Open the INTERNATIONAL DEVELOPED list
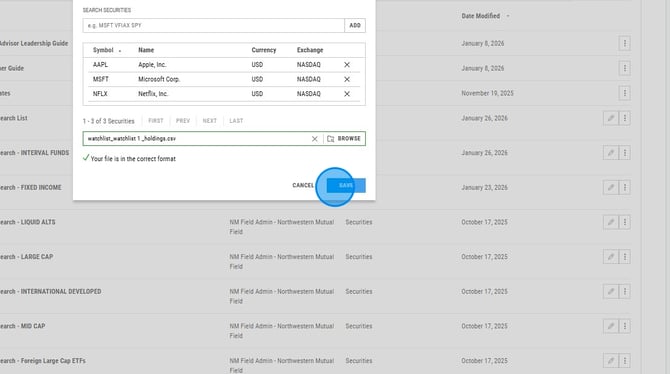Viewport: 670px width, 374px height. point(51,291)
